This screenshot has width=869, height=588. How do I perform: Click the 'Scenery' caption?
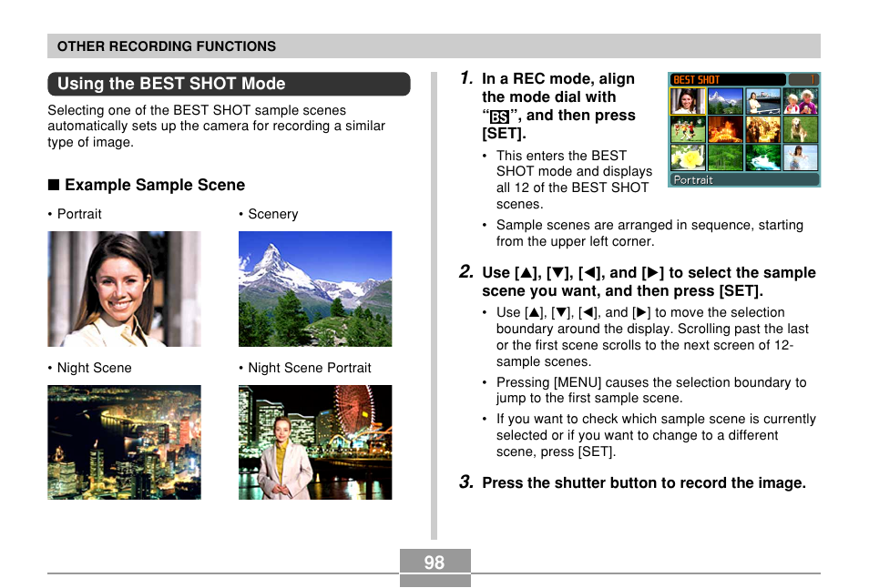point(272,214)
